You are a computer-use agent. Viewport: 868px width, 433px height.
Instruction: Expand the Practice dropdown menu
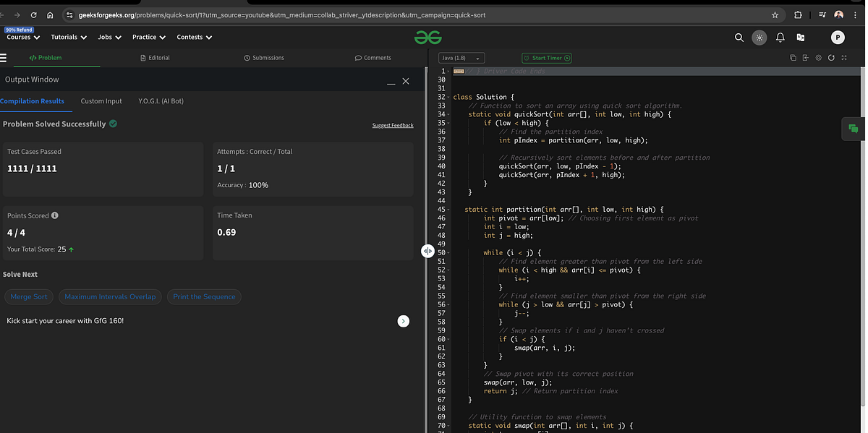148,37
